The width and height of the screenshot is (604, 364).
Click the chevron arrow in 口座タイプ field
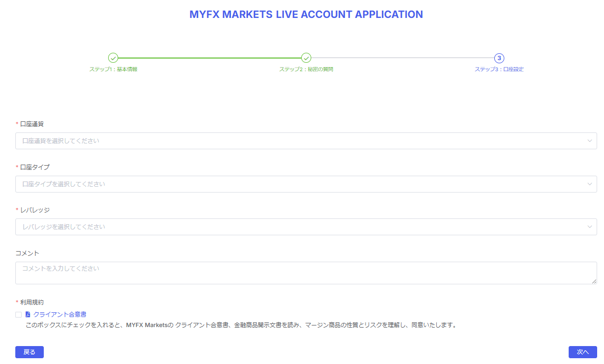(589, 184)
